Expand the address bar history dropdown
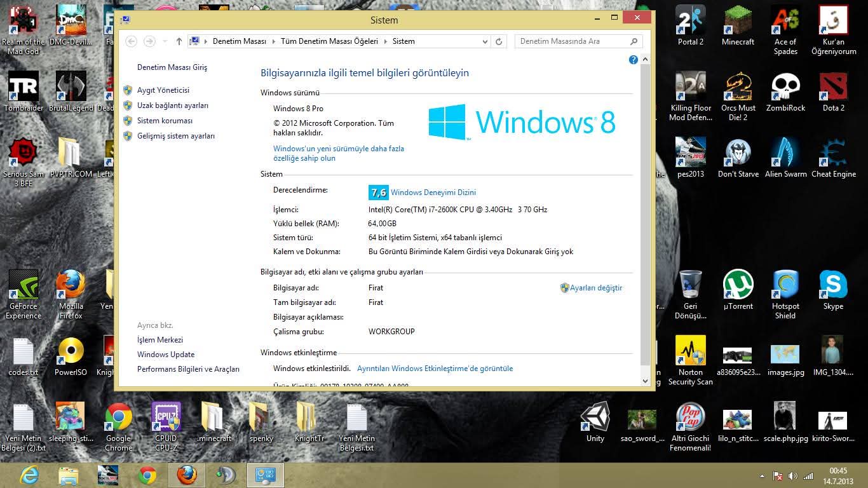This screenshot has height=488, width=868. (485, 41)
